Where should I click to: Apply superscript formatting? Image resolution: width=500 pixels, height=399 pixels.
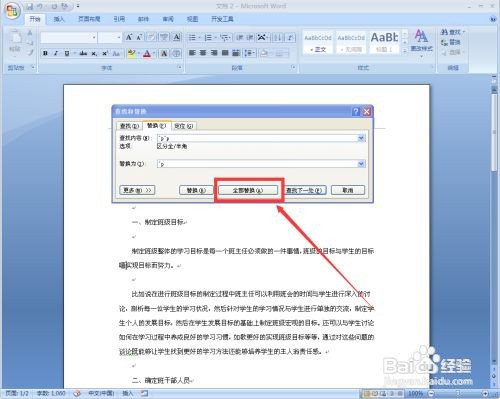tap(105, 53)
